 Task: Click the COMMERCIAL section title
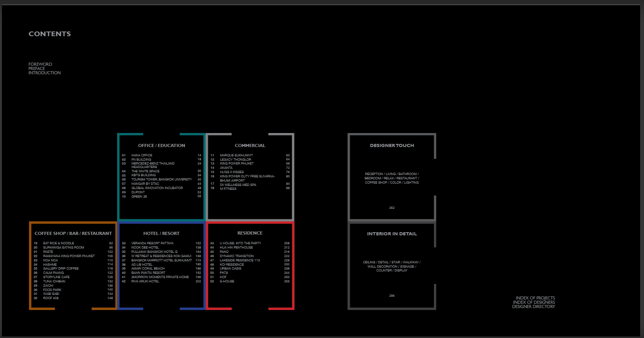pyautogui.click(x=250, y=145)
